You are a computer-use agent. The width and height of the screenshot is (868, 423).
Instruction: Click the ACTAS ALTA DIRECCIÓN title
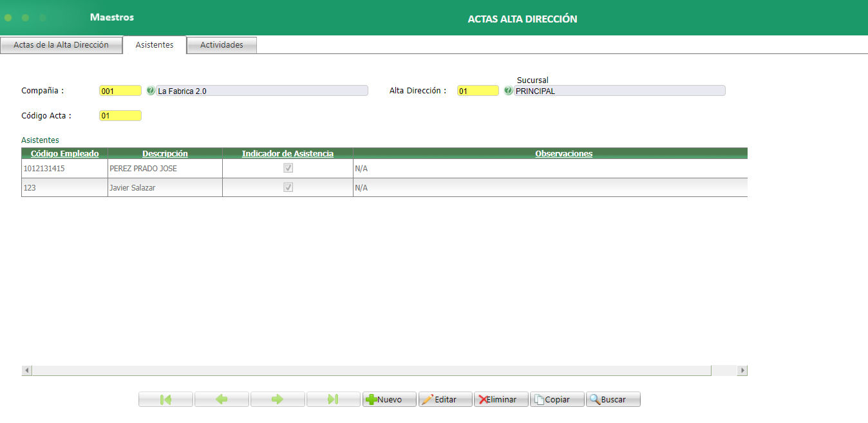(522, 19)
